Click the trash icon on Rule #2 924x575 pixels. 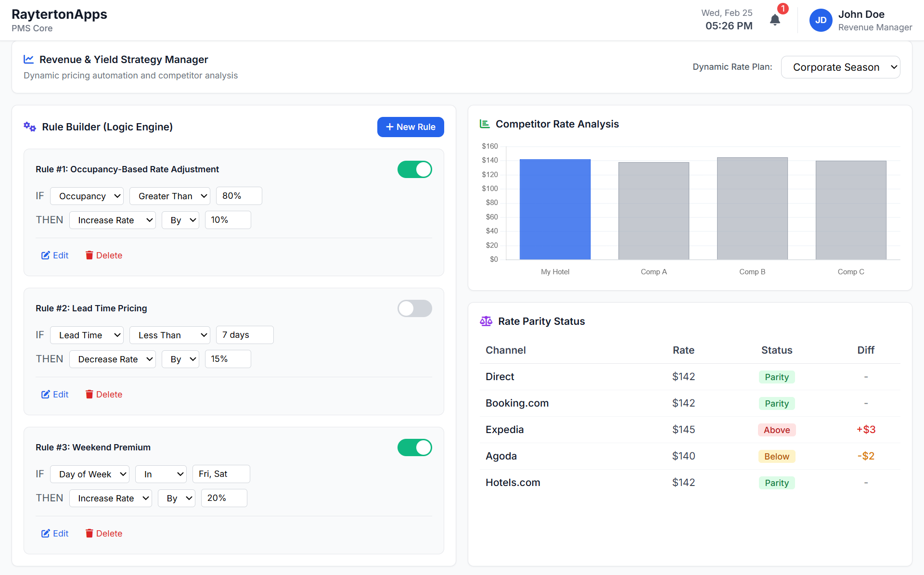(90, 394)
